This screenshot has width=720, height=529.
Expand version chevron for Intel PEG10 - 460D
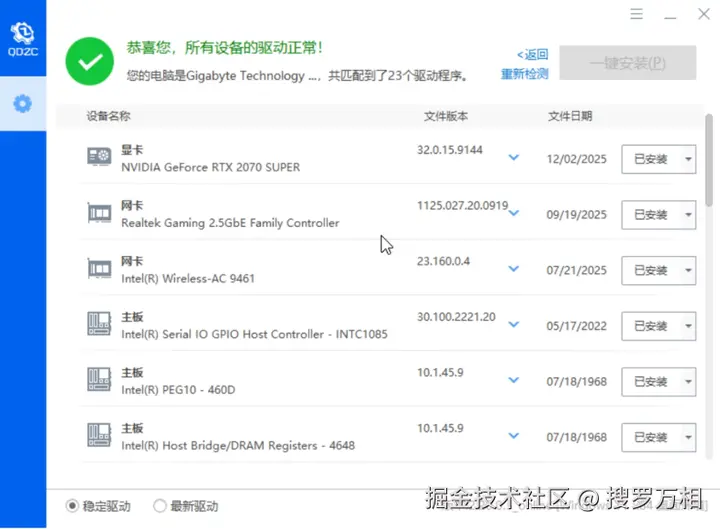514,380
